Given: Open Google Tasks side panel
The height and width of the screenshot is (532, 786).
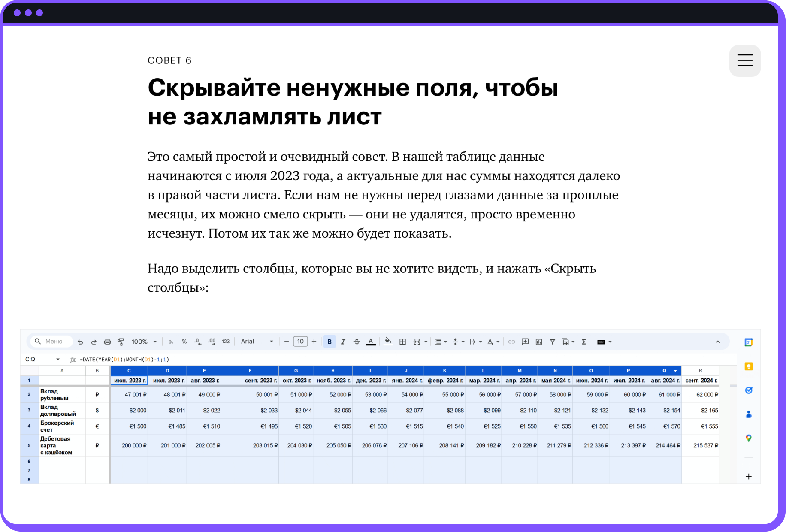Looking at the screenshot, I should click(x=749, y=390).
